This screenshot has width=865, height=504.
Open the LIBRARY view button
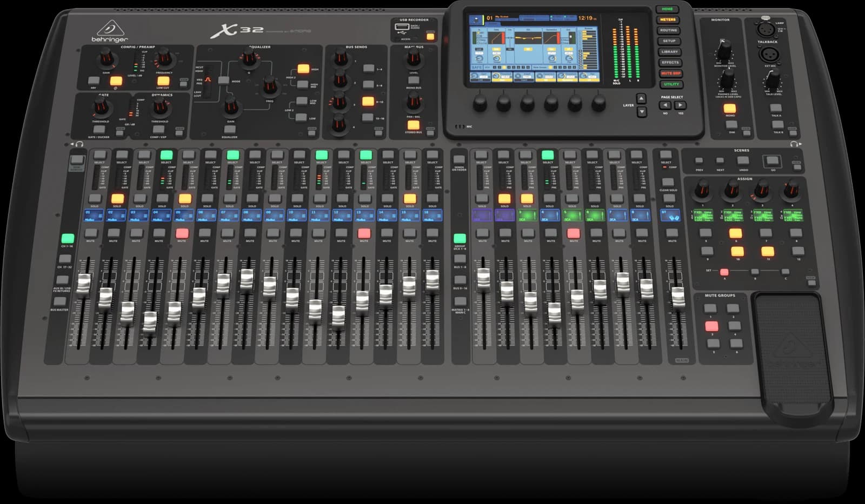(669, 52)
